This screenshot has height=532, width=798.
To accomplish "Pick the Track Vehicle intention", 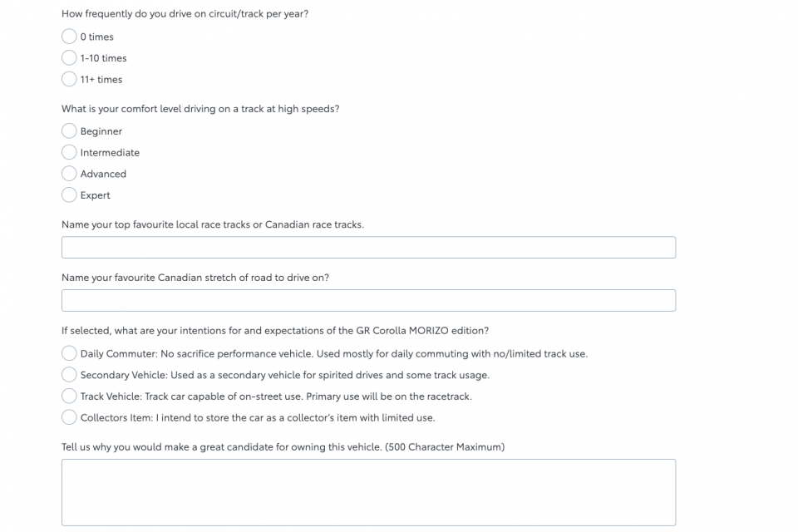I will pos(69,397).
